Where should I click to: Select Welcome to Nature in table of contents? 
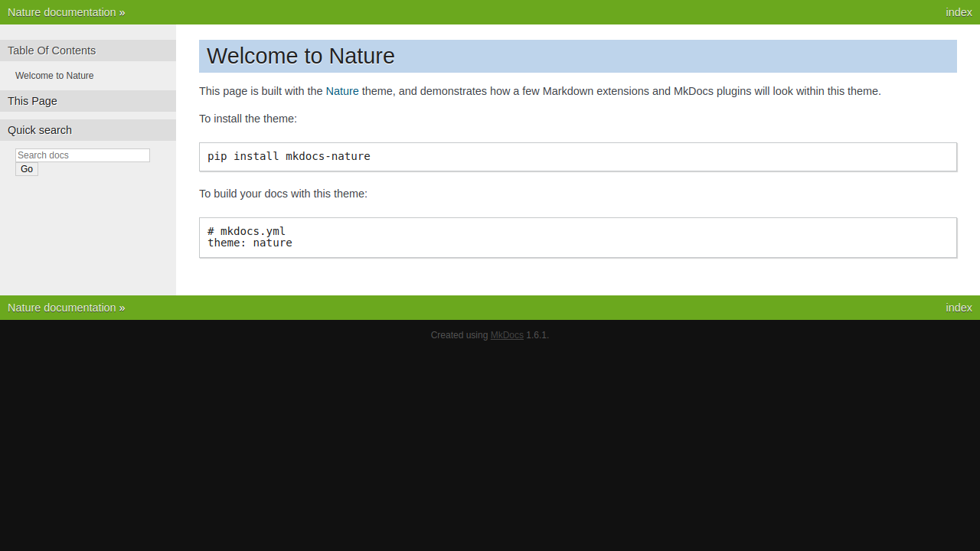pyautogui.click(x=54, y=76)
